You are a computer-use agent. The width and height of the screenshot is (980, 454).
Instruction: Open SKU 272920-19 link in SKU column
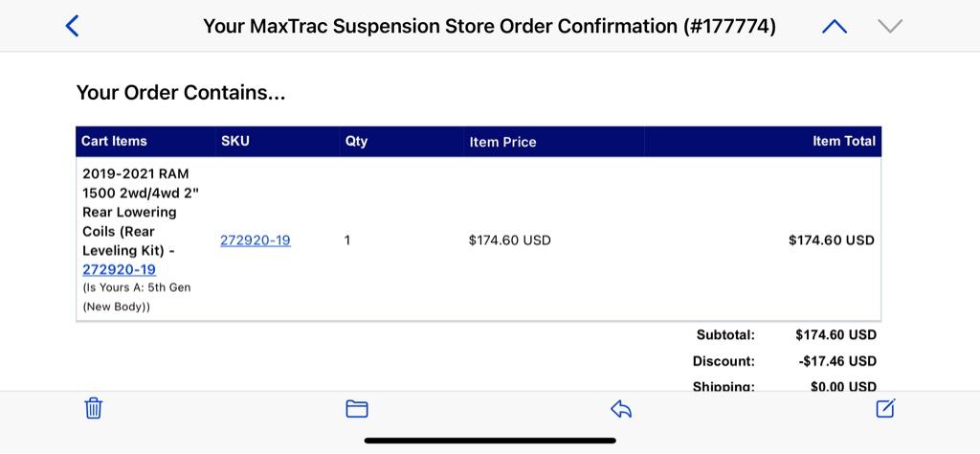[255, 240]
